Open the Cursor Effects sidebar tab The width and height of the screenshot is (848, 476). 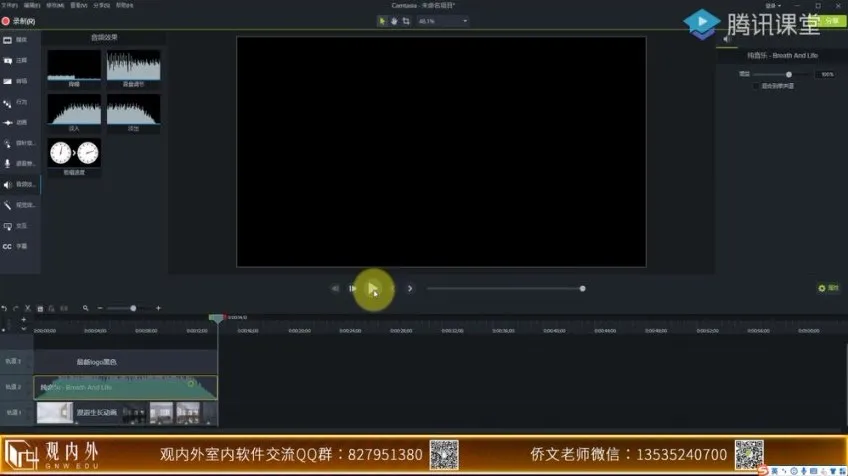click(x=18, y=143)
